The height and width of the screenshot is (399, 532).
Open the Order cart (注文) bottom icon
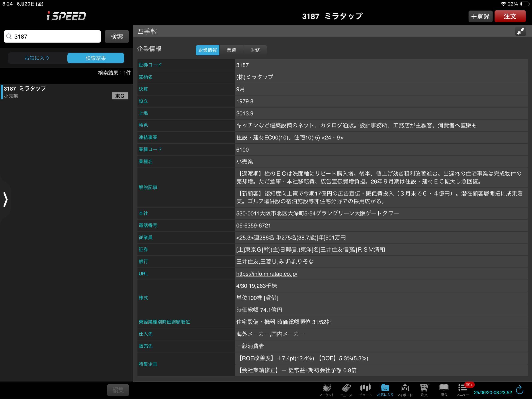coord(424,390)
